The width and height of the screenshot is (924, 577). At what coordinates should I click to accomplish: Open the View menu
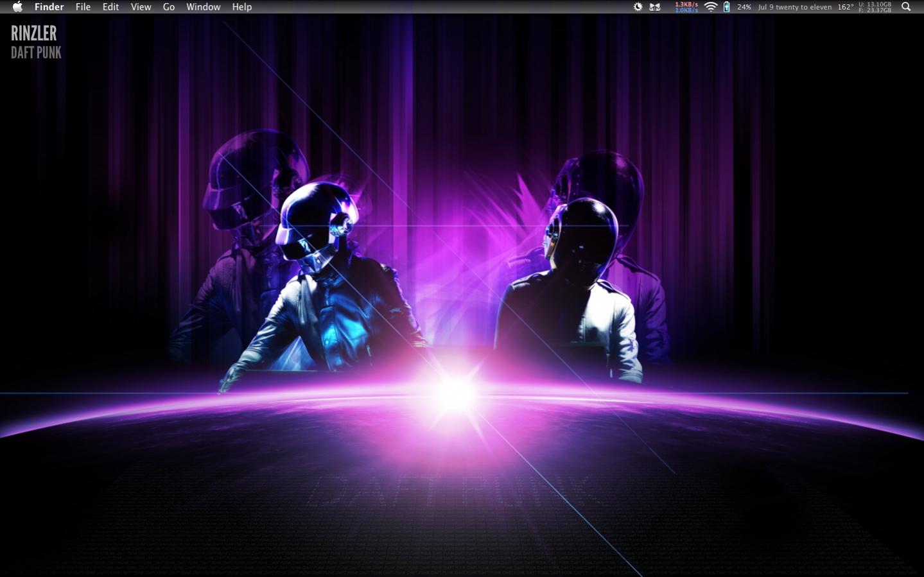tap(141, 7)
